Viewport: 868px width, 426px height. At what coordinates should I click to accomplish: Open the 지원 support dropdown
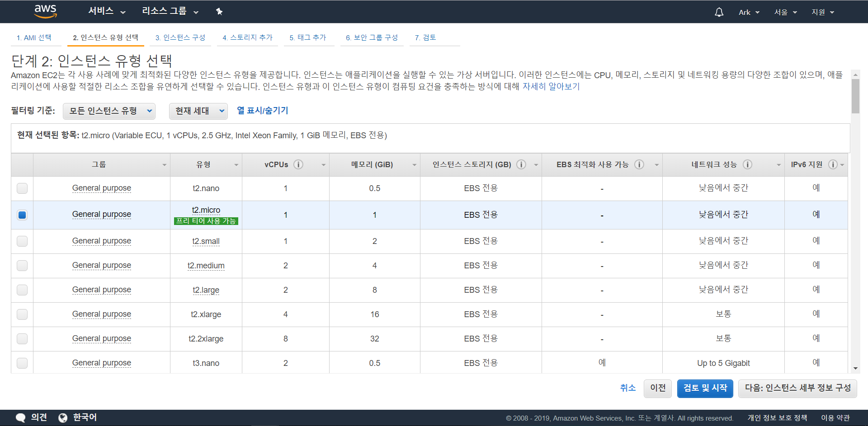pyautogui.click(x=822, y=12)
